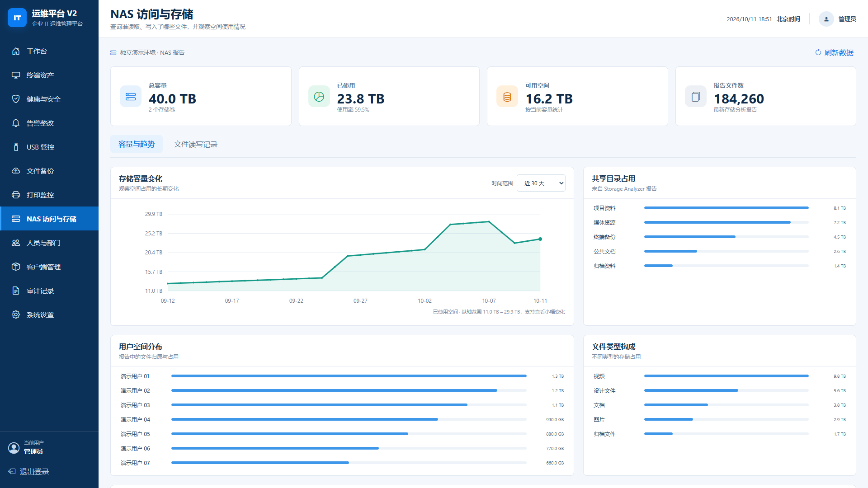Click 刷新数据 button
868x488 pixels.
835,52
